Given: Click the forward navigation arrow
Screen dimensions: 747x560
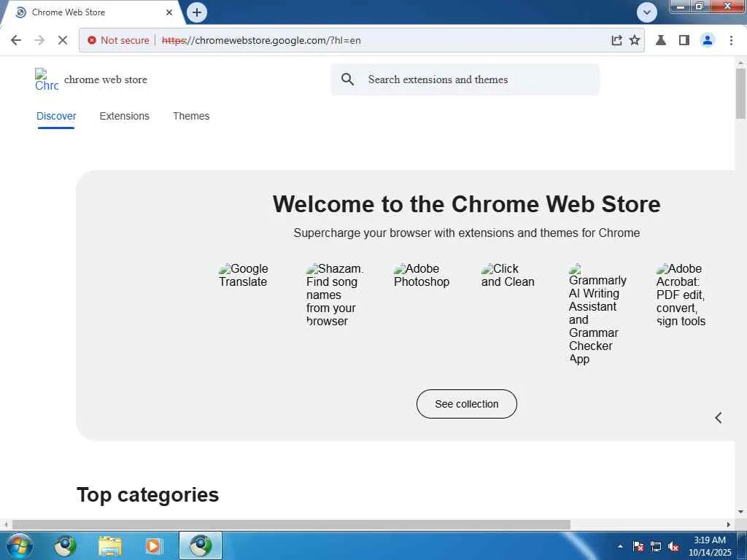Looking at the screenshot, I should (x=39, y=40).
